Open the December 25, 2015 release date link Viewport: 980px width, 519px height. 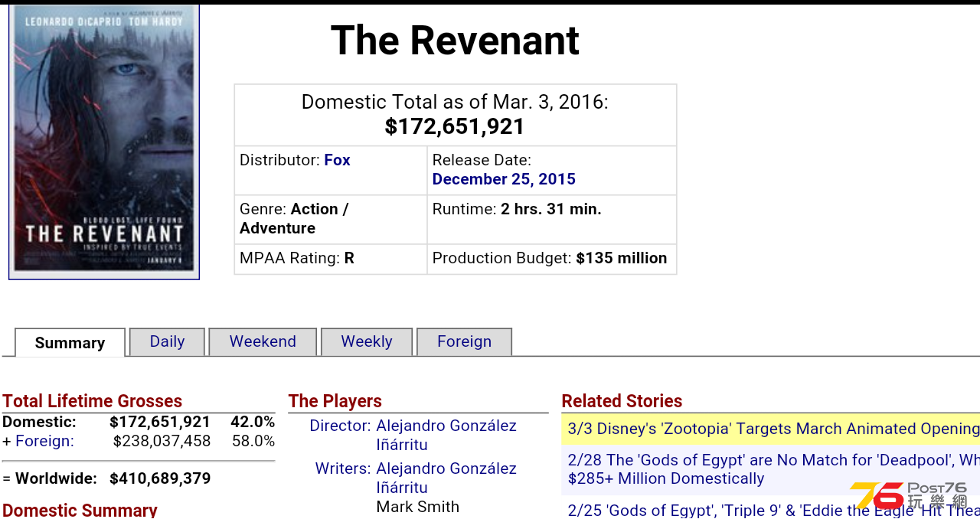(504, 179)
